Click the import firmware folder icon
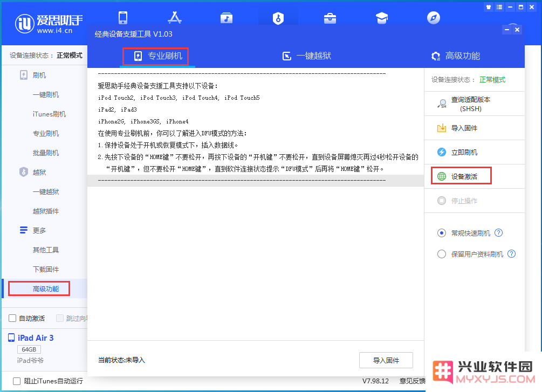 pos(442,128)
